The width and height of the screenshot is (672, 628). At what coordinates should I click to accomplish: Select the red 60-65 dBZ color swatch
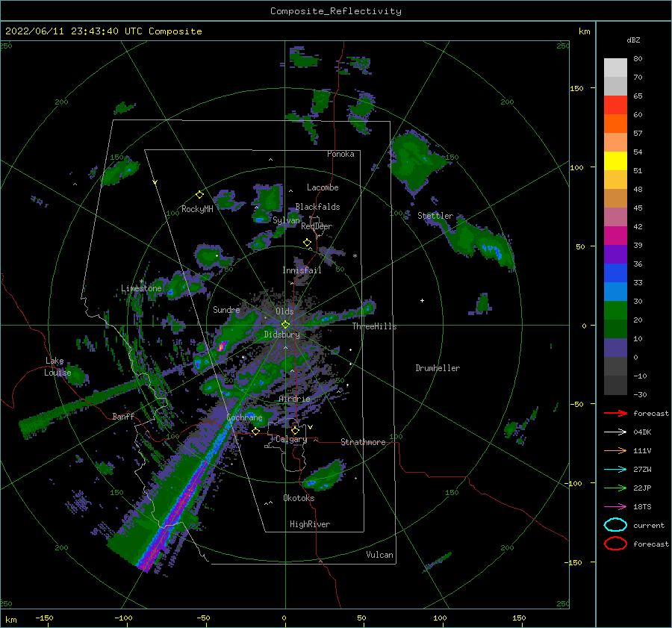tap(615, 105)
